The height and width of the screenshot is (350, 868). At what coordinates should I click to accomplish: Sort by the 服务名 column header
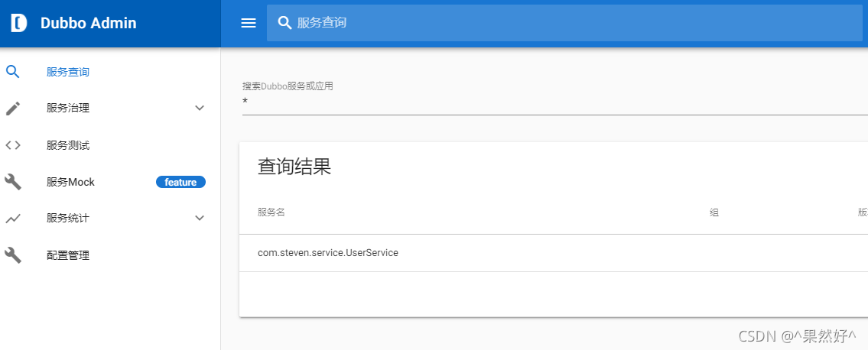point(271,212)
